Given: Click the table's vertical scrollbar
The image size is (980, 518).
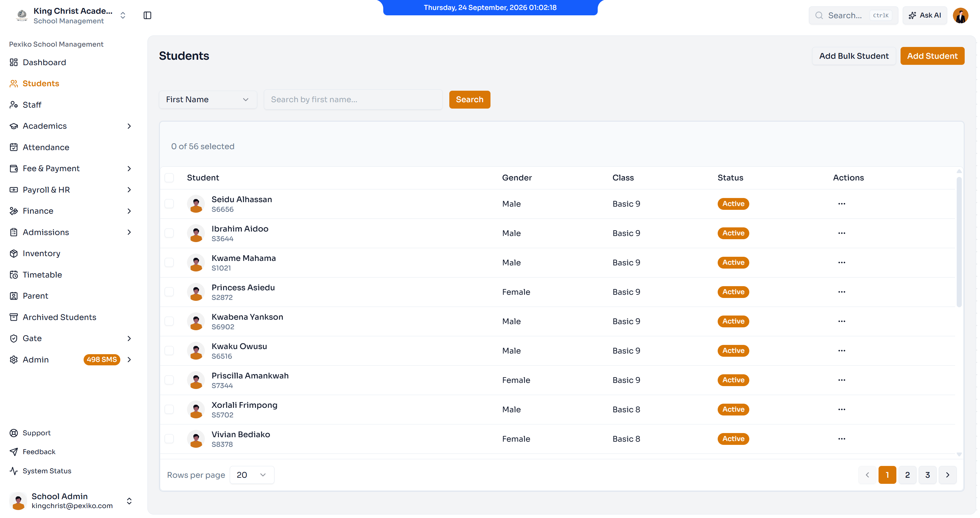Looking at the screenshot, I should pos(959,242).
